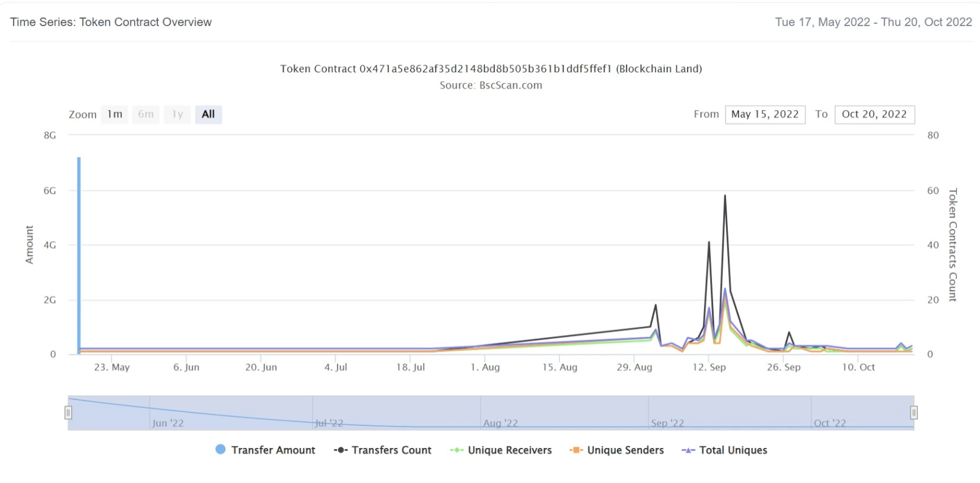
Task: Edit the From date field May 15, 2022
Action: (765, 114)
